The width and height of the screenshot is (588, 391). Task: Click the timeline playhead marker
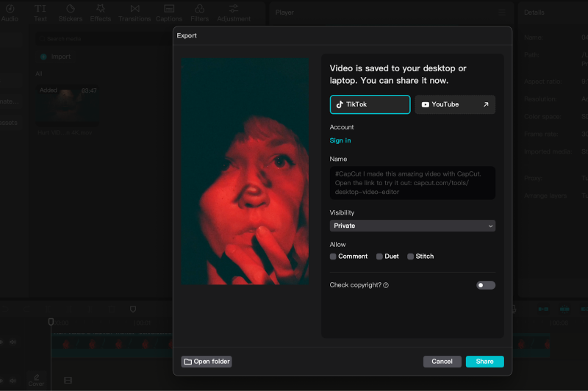pos(51,322)
